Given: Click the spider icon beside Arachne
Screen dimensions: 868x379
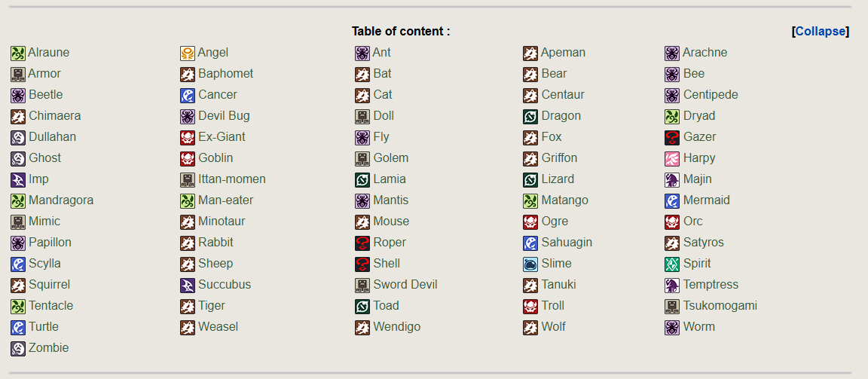Looking at the screenshot, I should 672,53.
